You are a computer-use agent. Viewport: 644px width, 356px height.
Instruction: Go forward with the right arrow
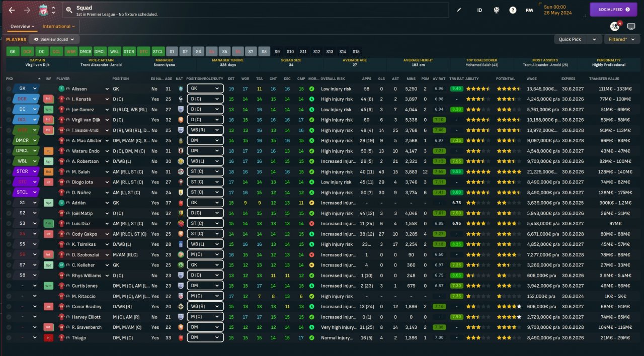27,10
